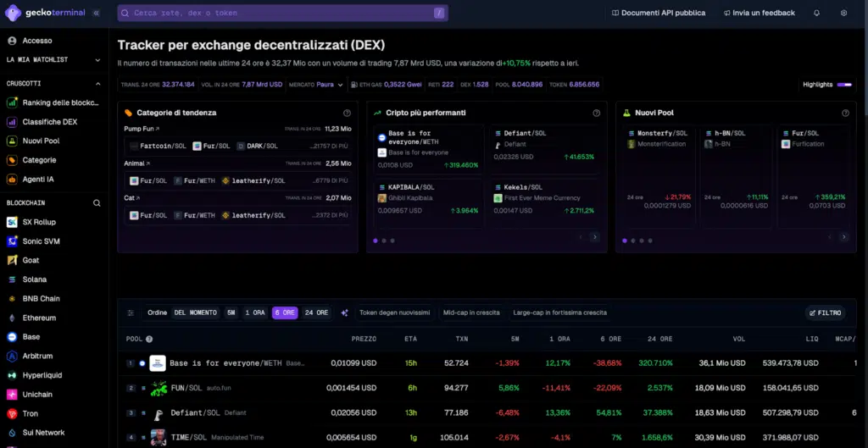
Task: Go to next Nuovi Pool page
Action: pos(843,237)
